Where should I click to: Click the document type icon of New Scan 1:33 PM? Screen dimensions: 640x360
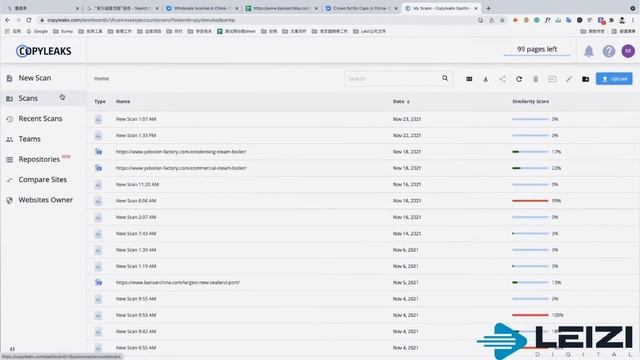[x=98, y=136]
